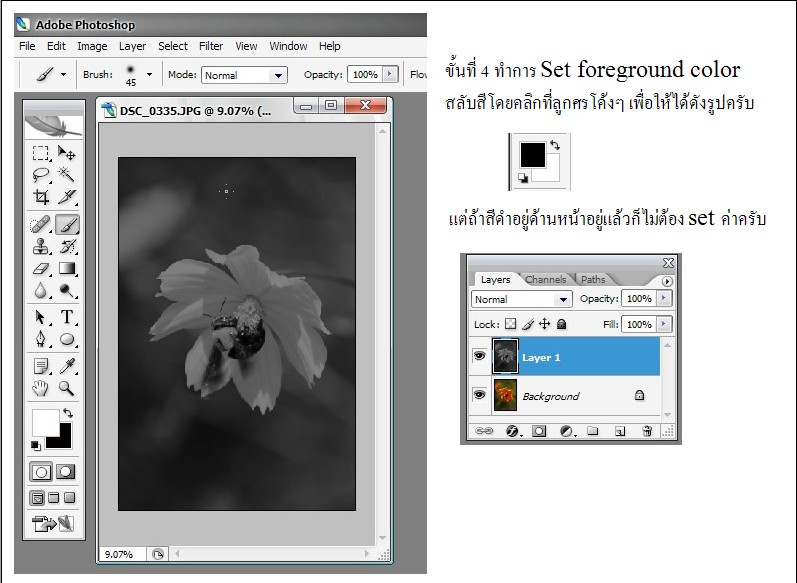The width and height of the screenshot is (797, 583).
Task: Select the Brush tool in toolbox
Action: [x=67, y=224]
